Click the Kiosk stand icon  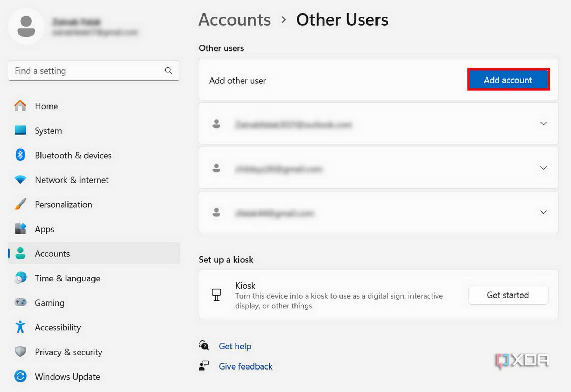217,295
